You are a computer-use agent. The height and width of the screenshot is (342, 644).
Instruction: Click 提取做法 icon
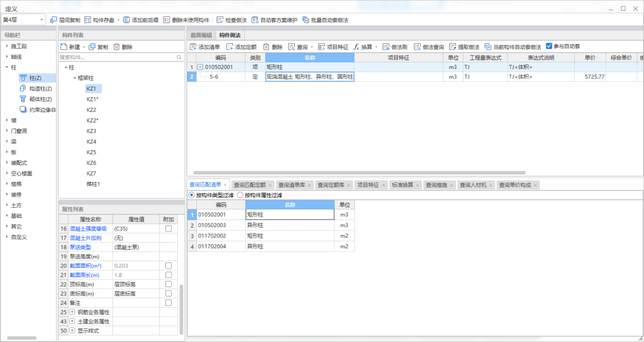[x=453, y=47]
